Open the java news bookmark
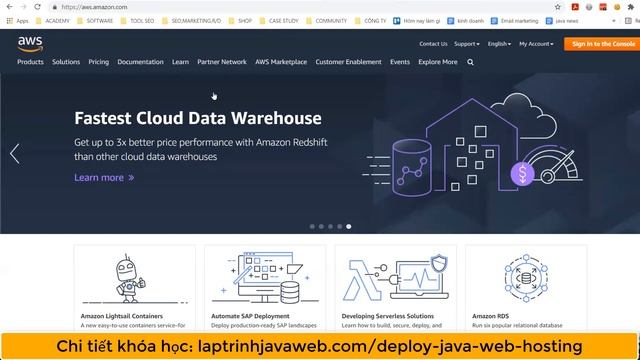Screen dimensions: 640x360 pos(562,21)
